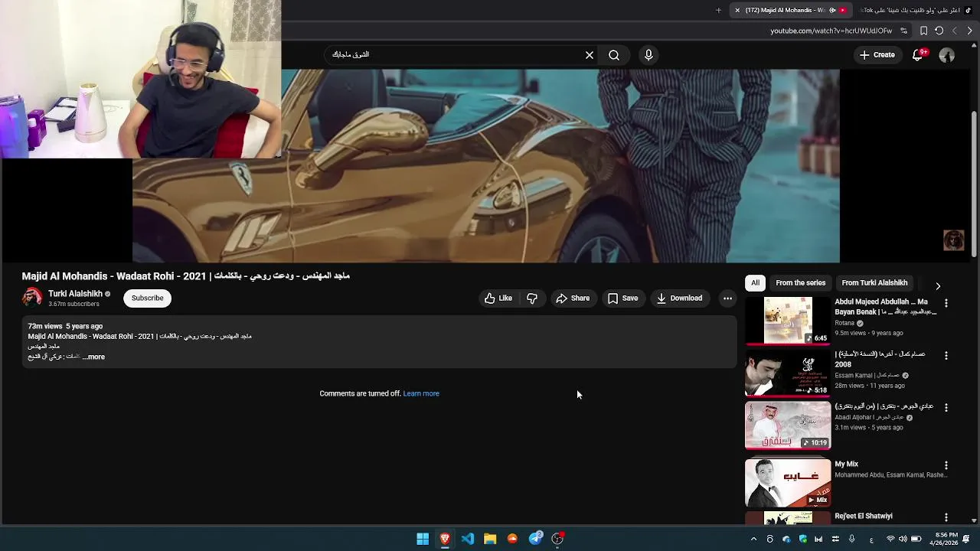Share the Wadaat Rohi video

point(573,298)
